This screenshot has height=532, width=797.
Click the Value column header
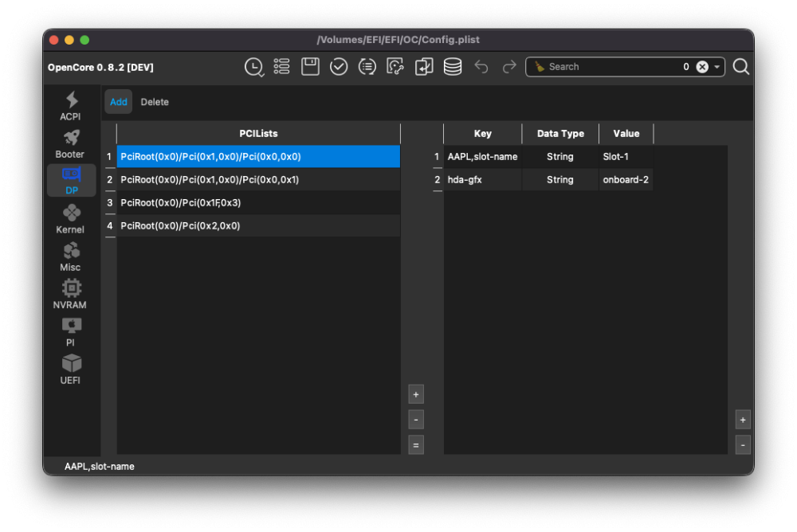coord(626,134)
